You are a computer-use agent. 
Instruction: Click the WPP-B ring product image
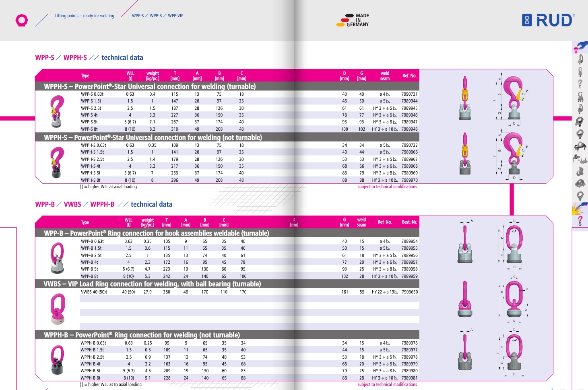58,258
